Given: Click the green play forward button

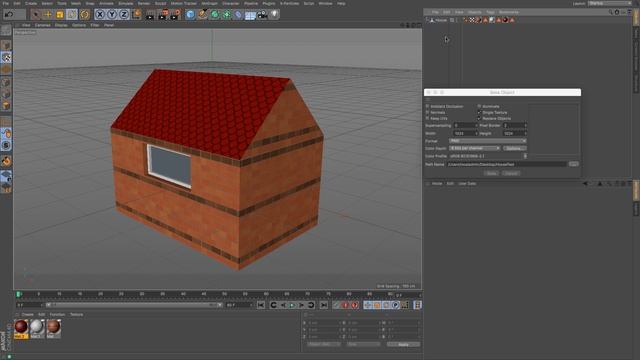Looking at the screenshot, I should 292,305.
